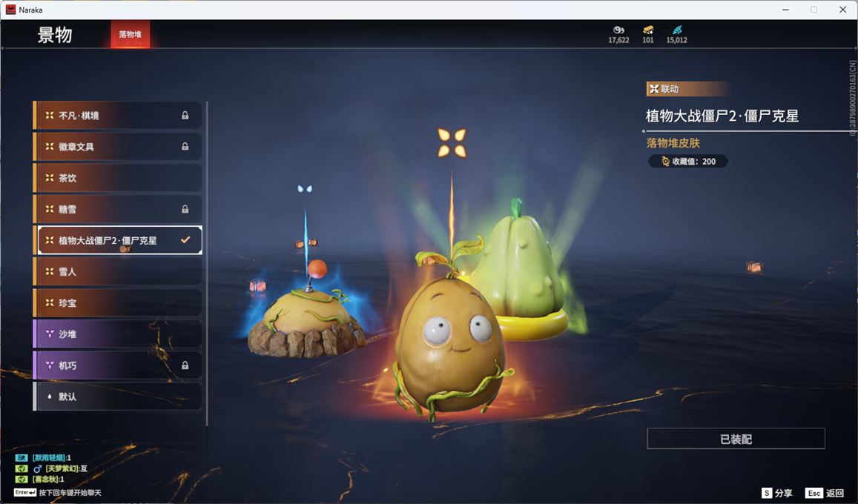Select the 茶饮 skin entry
This screenshot has height=504, width=858.
point(117,178)
